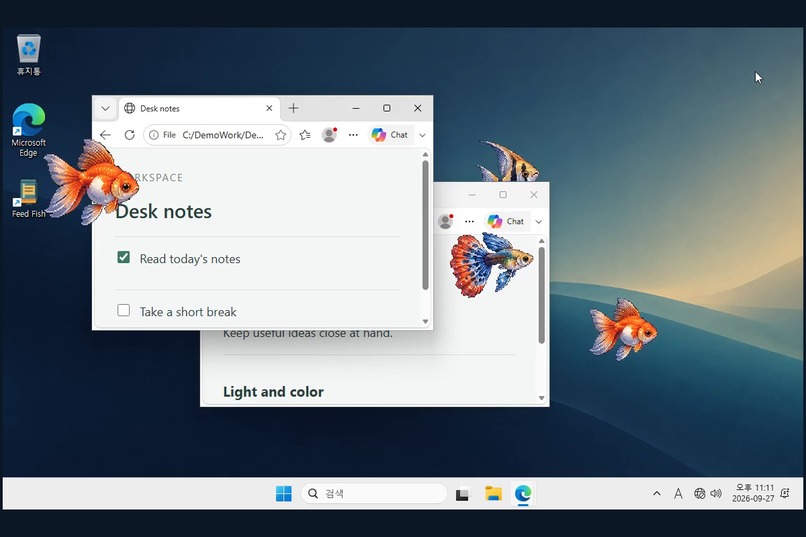Close the back browser window
This screenshot has width=806, height=537.
pyautogui.click(x=534, y=195)
